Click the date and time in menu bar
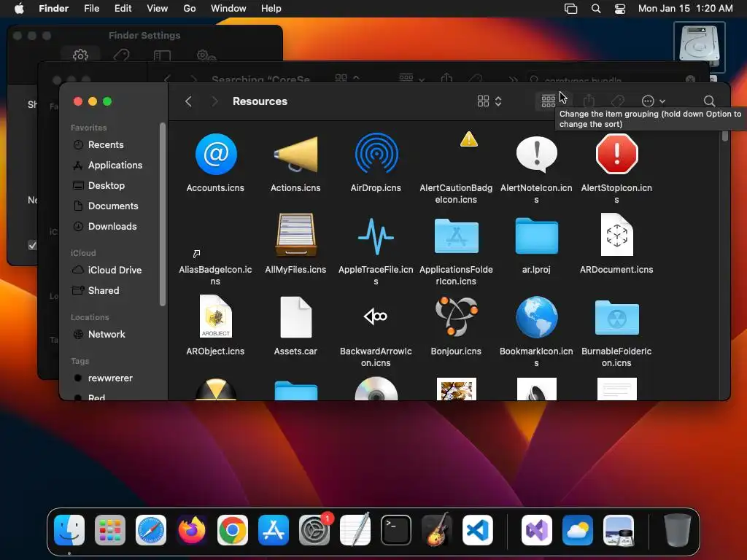 pyautogui.click(x=686, y=9)
